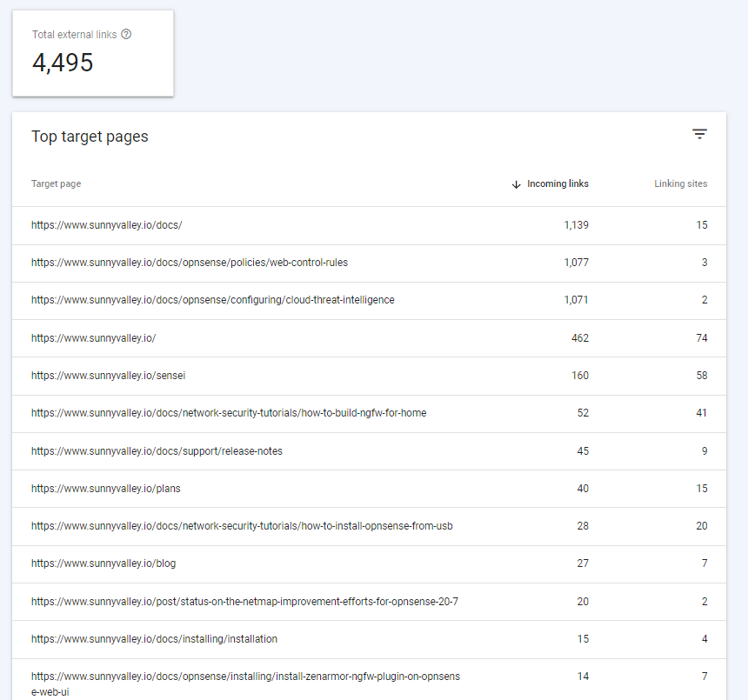This screenshot has width=748, height=700.
Task: Open the install-zenarmor-ngfw-plugin row
Action: tap(370, 680)
